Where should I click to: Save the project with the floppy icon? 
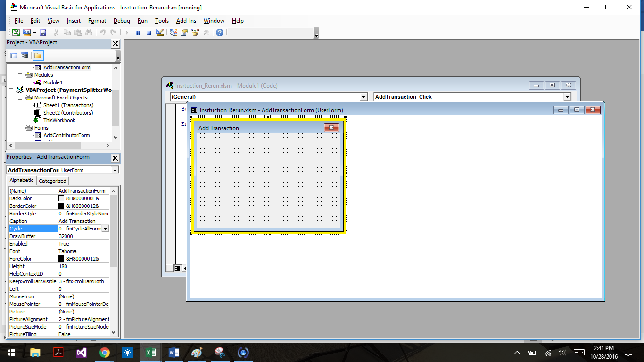[x=43, y=33]
